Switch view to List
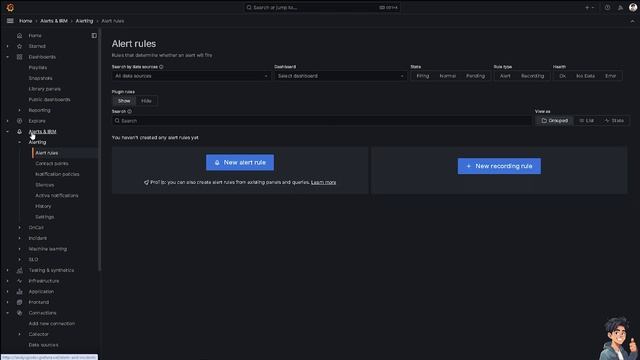This screenshot has height=360, width=640. pos(587,120)
